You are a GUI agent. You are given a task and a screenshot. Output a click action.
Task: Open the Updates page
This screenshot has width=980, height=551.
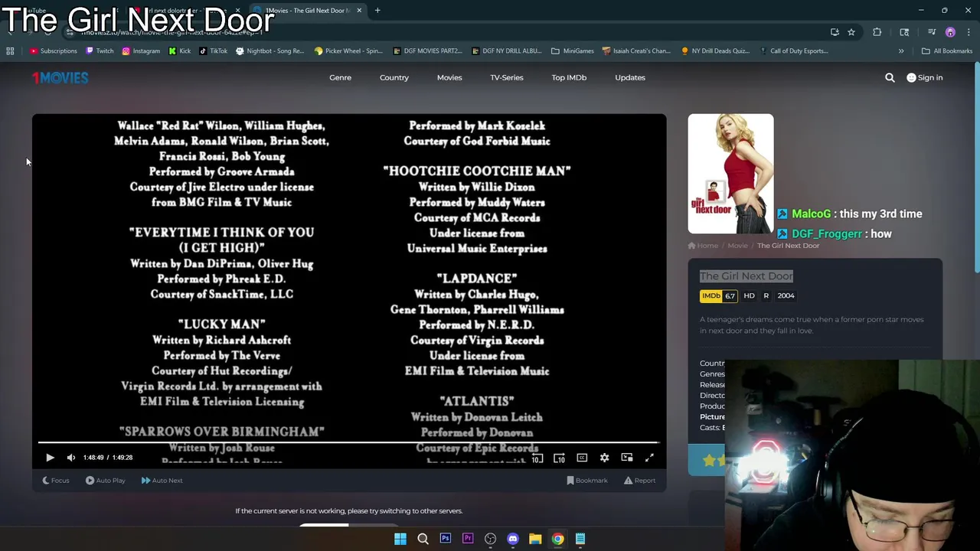pyautogui.click(x=630, y=77)
